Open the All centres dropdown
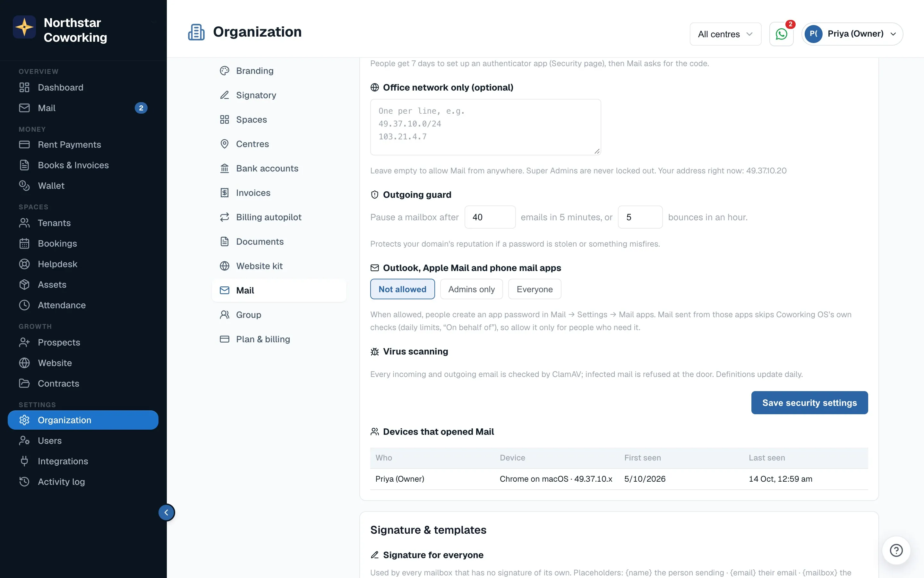The width and height of the screenshot is (924, 578). (725, 34)
